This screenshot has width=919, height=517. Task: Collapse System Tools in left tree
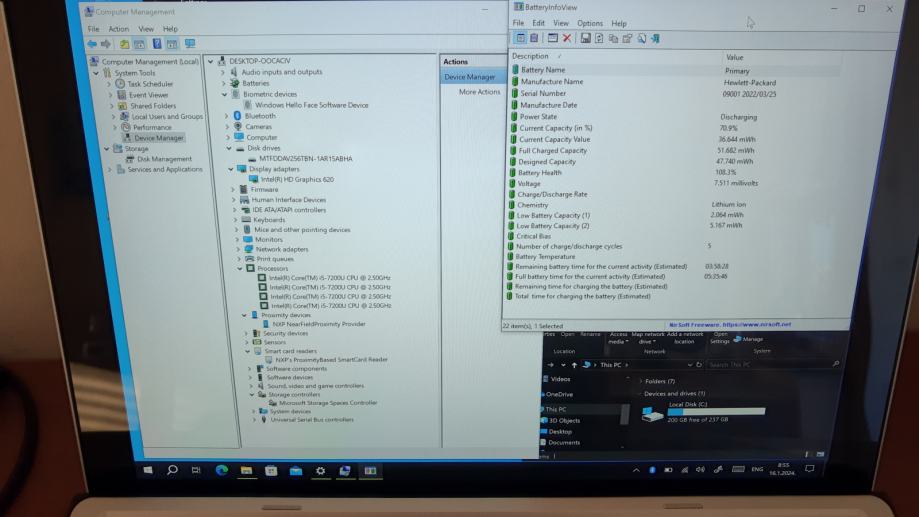coord(96,73)
